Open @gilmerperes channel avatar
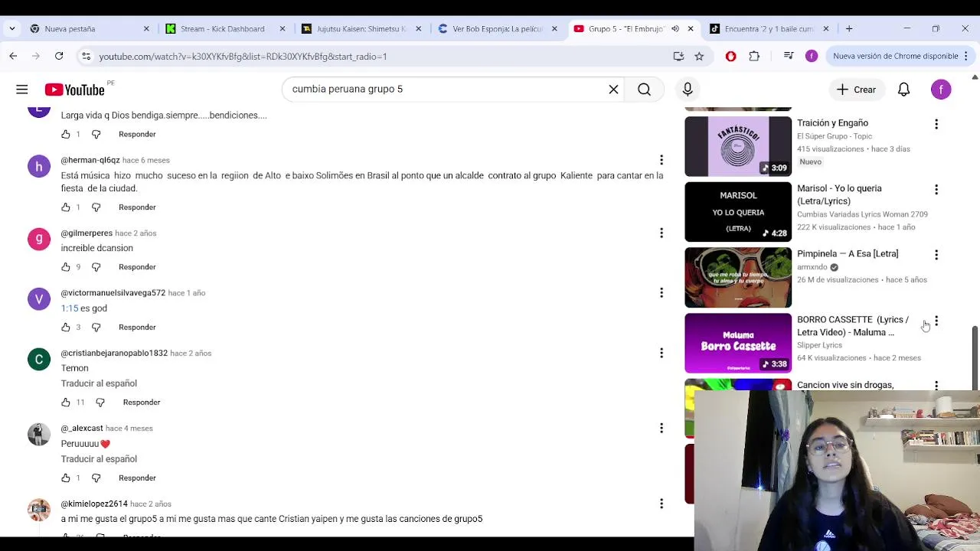The image size is (980, 551). tap(39, 239)
